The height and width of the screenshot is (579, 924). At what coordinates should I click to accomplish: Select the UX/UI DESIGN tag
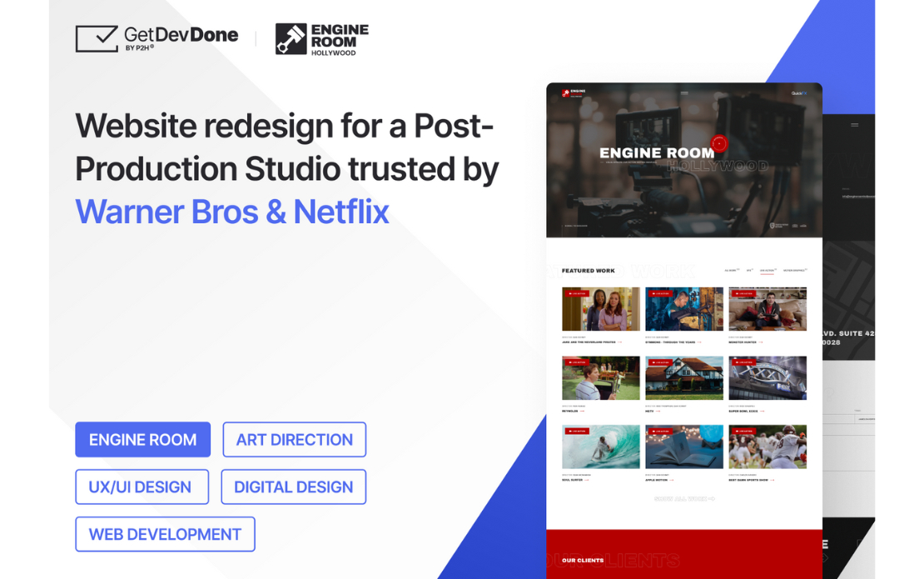coord(142,487)
